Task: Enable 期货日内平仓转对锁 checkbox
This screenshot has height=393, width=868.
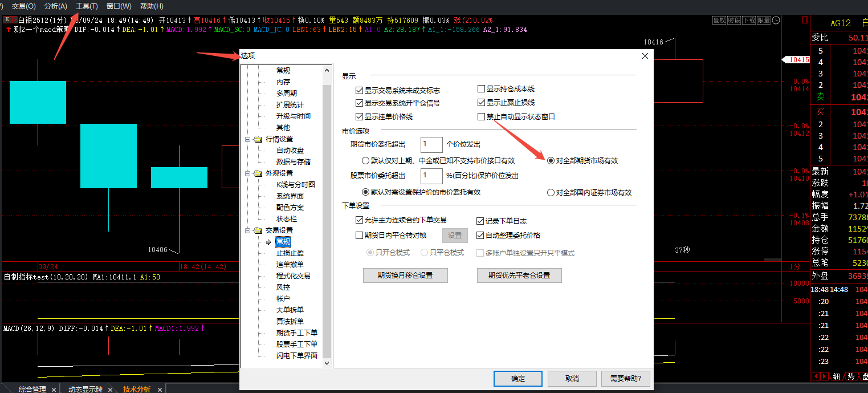Action: point(359,235)
